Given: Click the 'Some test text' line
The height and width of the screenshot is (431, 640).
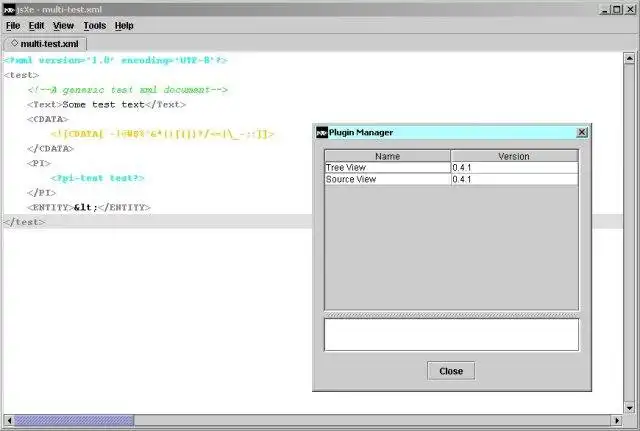Looking at the screenshot, I should 106,104.
